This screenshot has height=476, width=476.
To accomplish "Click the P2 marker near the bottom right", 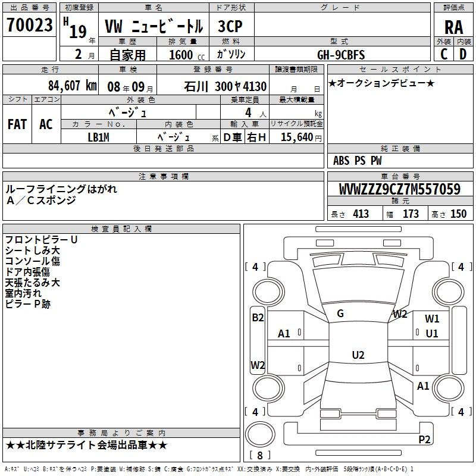I will (424, 439).
